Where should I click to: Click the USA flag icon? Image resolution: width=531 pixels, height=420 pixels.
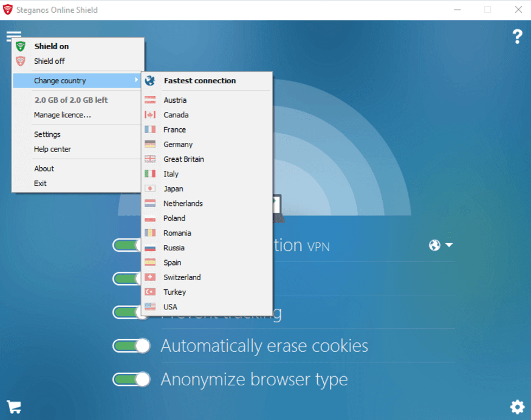[150, 306]
